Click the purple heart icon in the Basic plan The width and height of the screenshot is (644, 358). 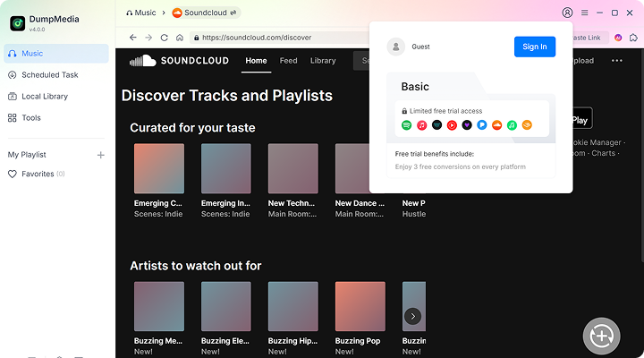467,125
